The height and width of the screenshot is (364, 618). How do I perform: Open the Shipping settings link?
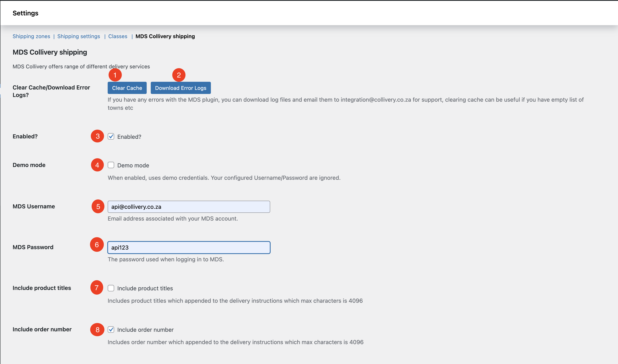tap(79, 36)
